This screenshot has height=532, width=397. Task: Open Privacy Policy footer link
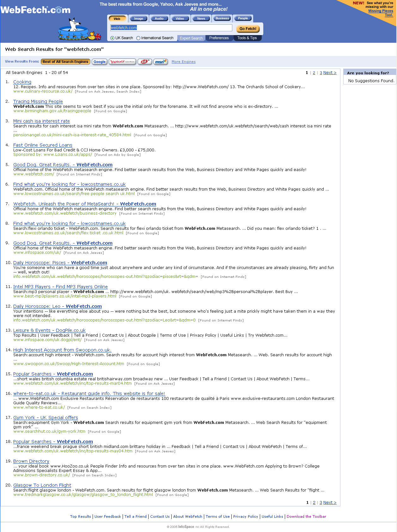click(x=246, y=517)
